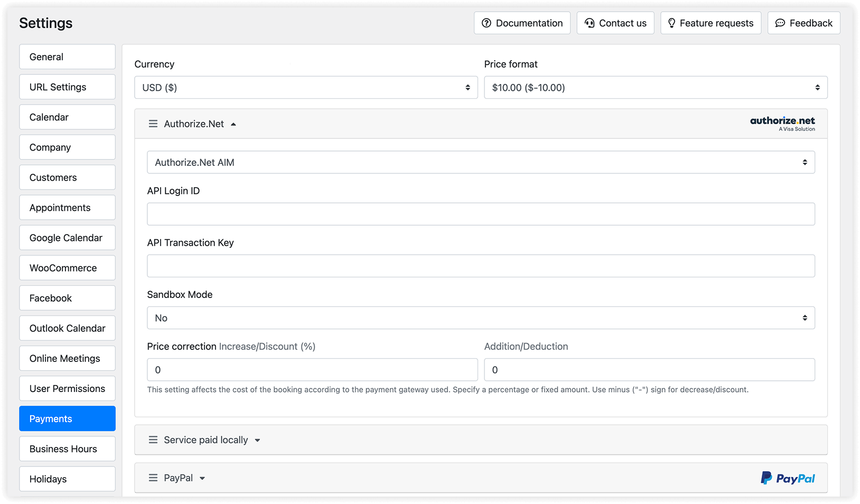Click the Increase/Discount percentage field
The width and height of the screenshot is (860, 504).
[x=312, y=370]
